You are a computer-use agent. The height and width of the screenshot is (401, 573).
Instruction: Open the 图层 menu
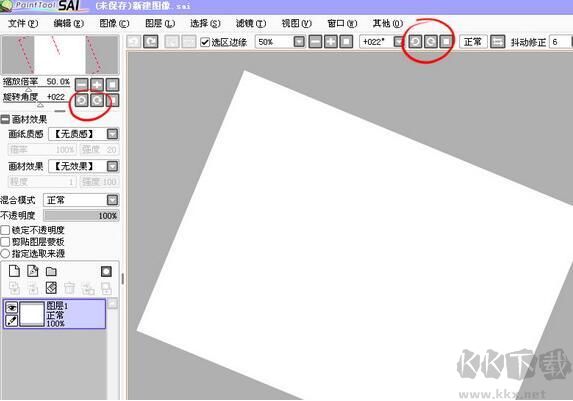[160, 23]
